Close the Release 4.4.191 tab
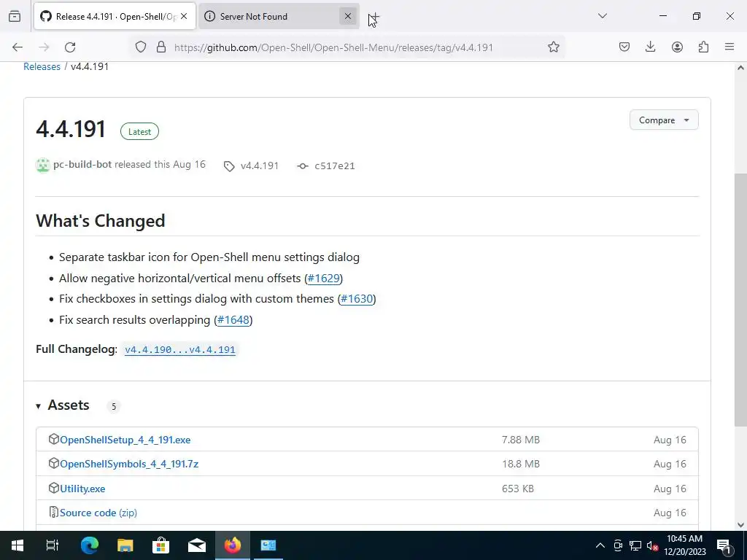Image resolution: width=747 pixels, height=560 pixels. pos(184,16)
